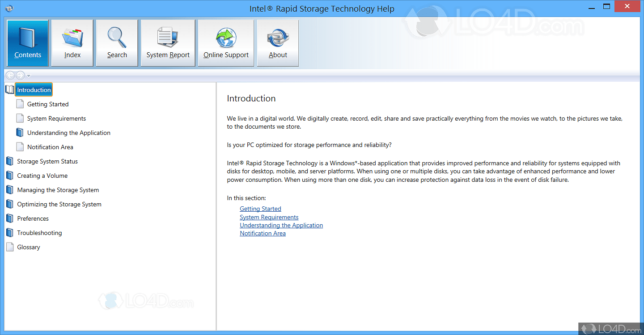
Task: Follow the Getting Started link
Action: [260, 209]
